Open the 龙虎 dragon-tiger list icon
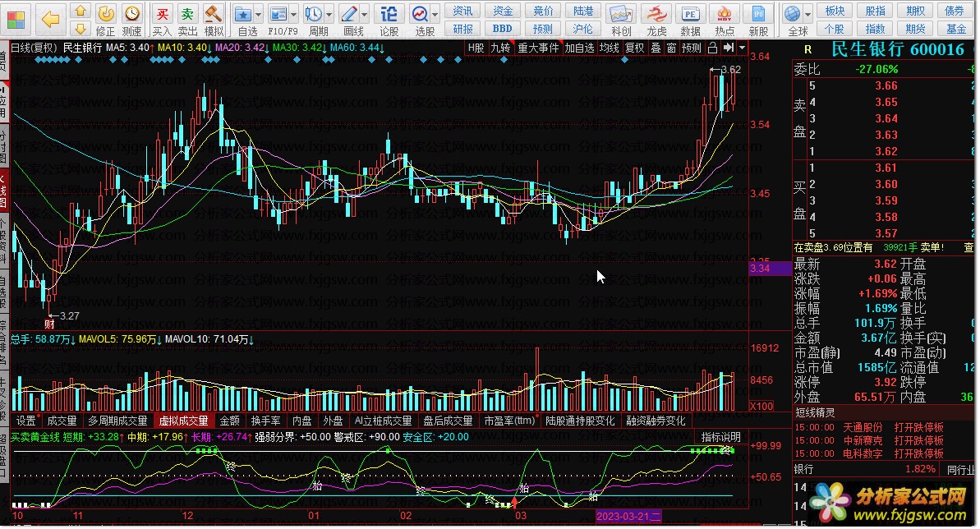 pyautogui.click(x=656, y=21)
